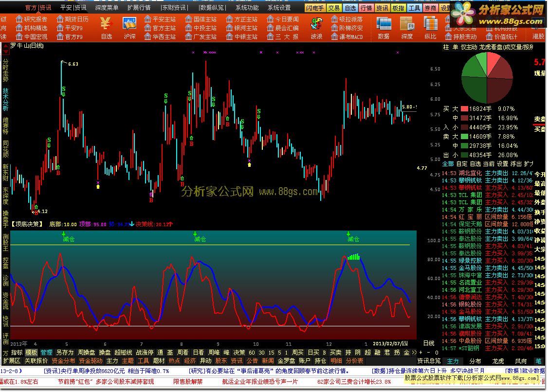
Task: Select the 操盘手 side tab
Action: tap(5, 218)
